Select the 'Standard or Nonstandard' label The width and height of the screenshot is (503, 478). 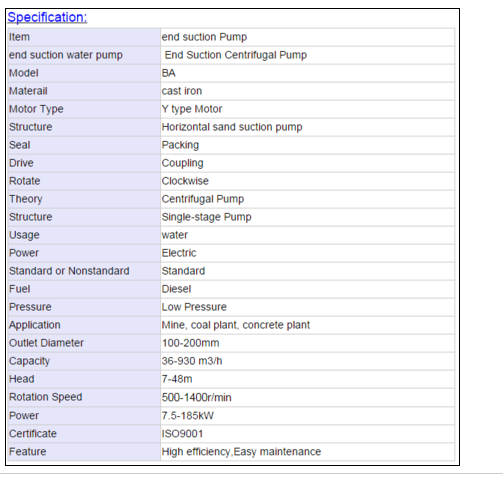[69, 271]
